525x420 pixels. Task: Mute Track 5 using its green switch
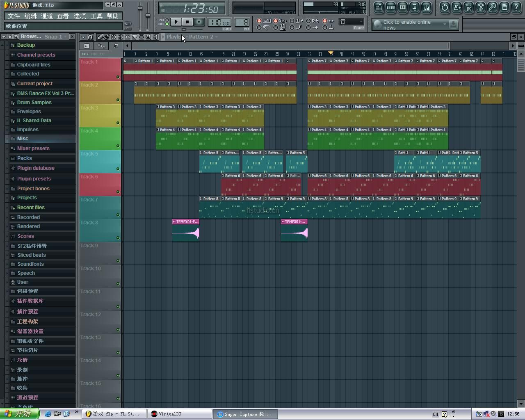[x=118, y=169]
